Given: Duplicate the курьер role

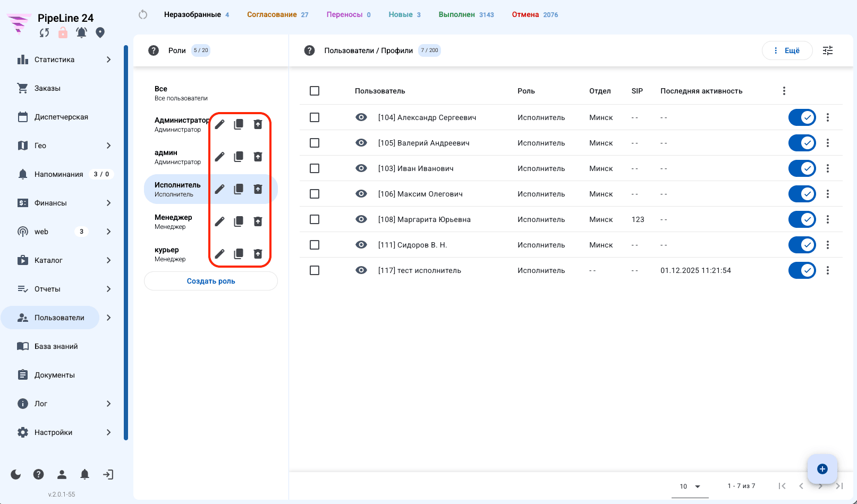Looking at the screenshot, I should [239, 254].
